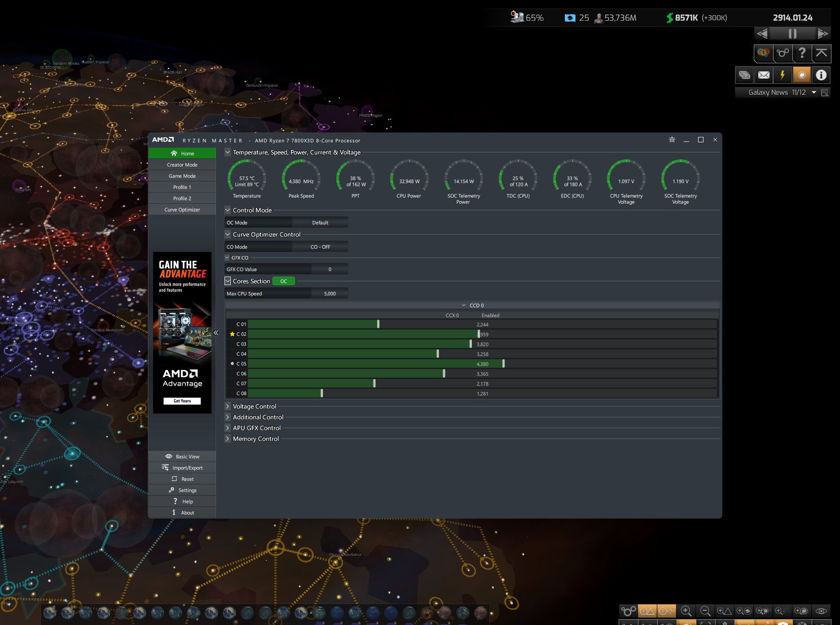This screenshot has height=625, width=840.
Task: Open Import/Export
Action: point(182,468)
